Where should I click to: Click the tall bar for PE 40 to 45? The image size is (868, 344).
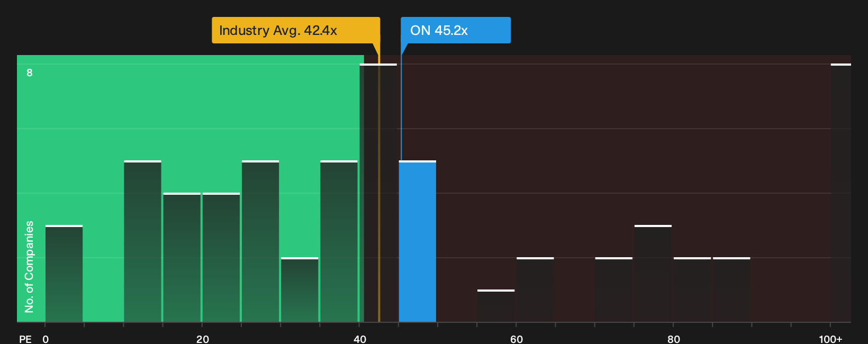tap(378, 193)
